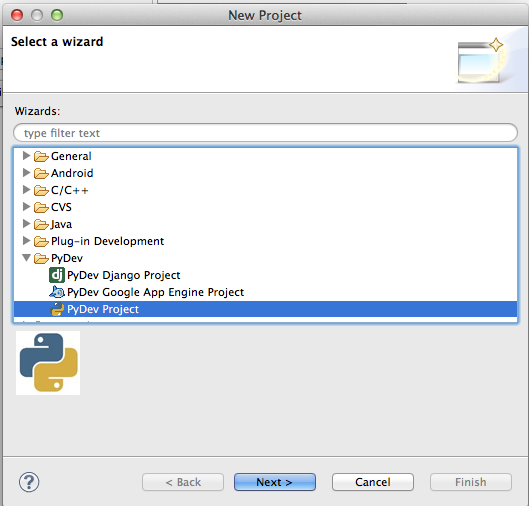
Task: Click the Python icon beside PyDev Project
Action: 57,309
